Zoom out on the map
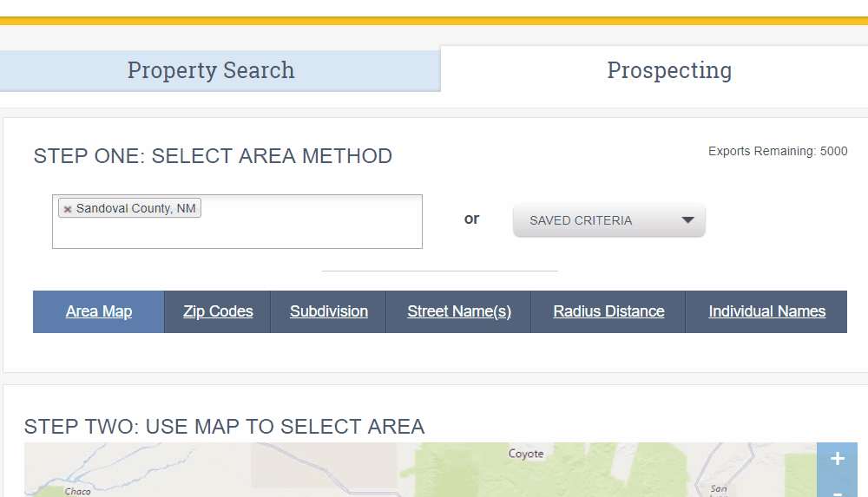Viewport: 868px width, 497px height. 837,492
